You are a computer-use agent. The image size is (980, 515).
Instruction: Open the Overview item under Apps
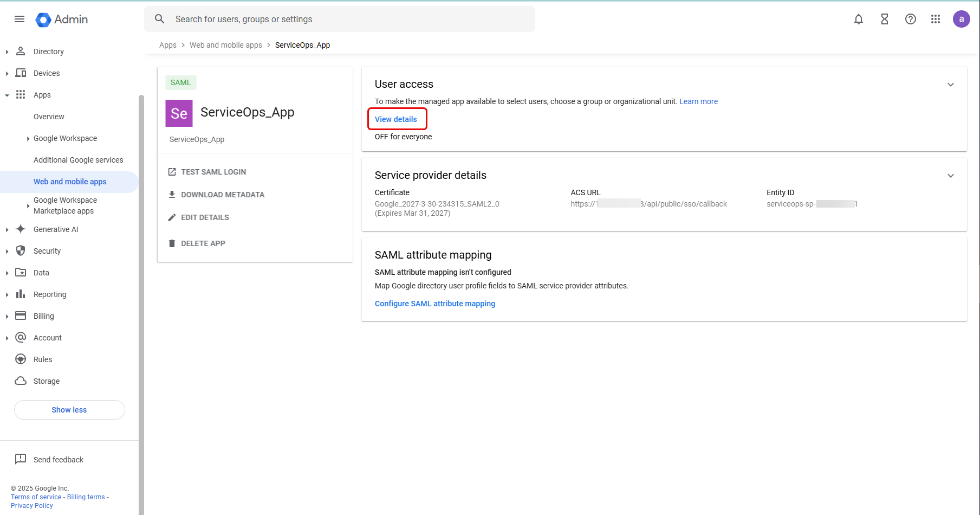tap(49, 117)
